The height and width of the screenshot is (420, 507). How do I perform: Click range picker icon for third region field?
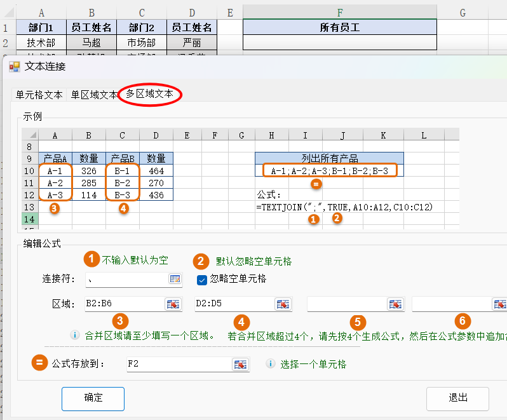[x=396, y=304]
